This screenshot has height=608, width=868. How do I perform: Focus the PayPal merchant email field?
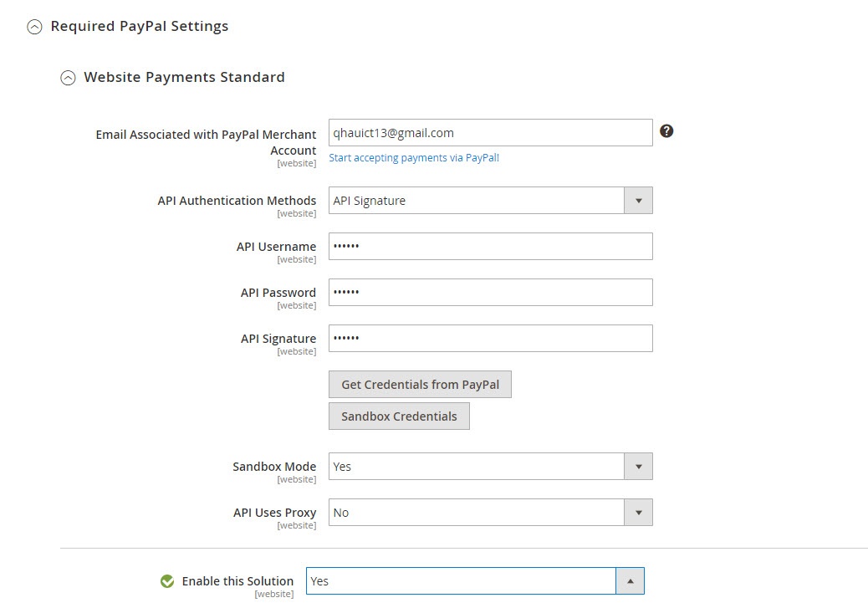tap(490, 132)
